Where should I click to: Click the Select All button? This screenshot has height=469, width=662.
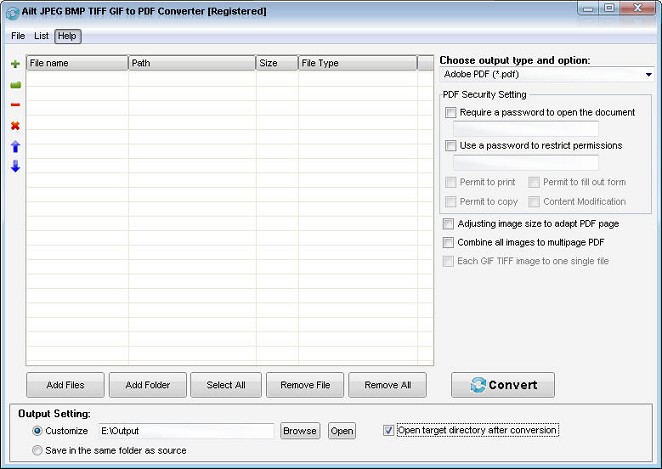[x=226, y=385]
